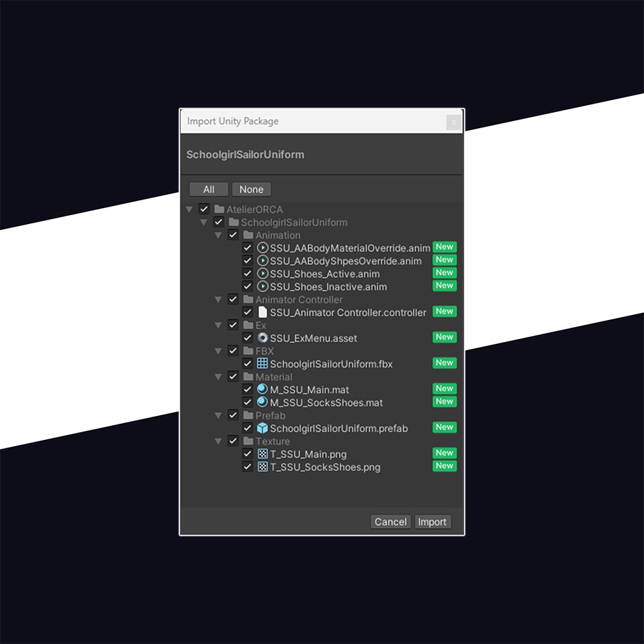Collapse the SchoolgirlSailorUniform folder arrow

click(204, 222)
